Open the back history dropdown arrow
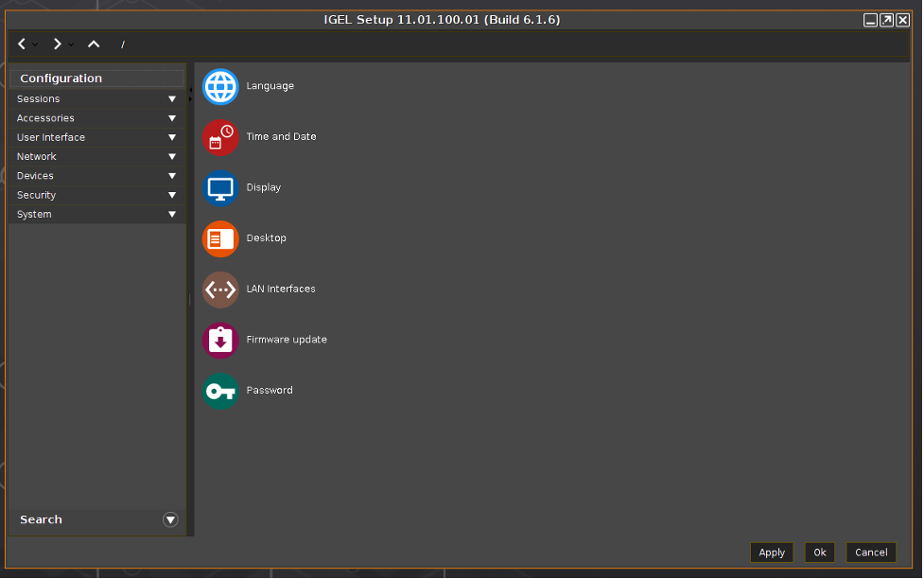This screenshot has height=579, width=924. point(35,44)
